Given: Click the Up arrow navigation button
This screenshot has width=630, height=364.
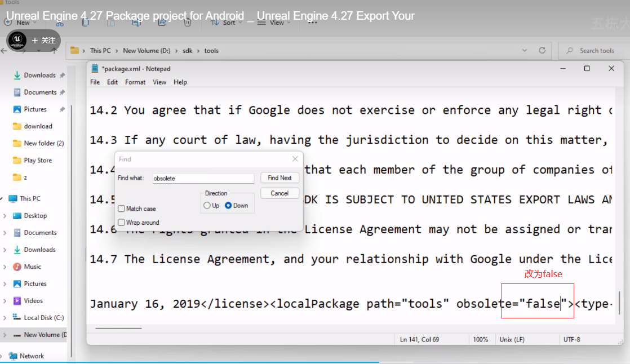Looking at the screenshot, I should [x=54, y=51].
